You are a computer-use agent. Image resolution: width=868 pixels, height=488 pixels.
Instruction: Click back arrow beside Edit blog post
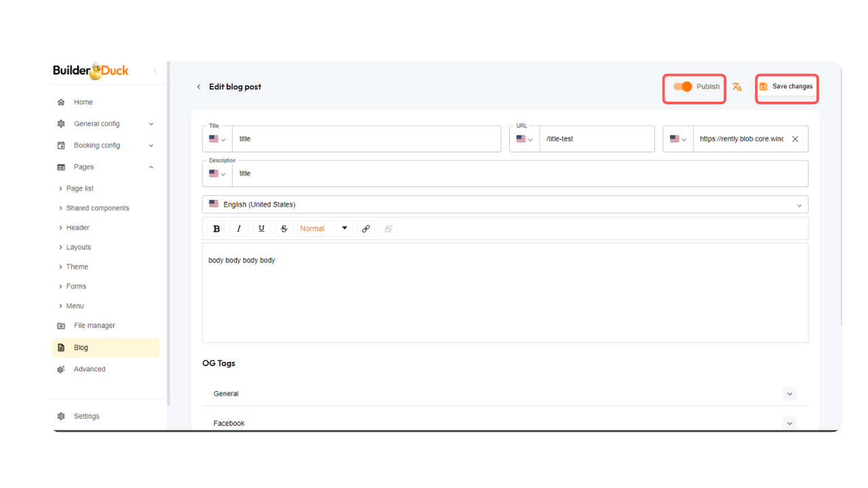pos(199,87)
